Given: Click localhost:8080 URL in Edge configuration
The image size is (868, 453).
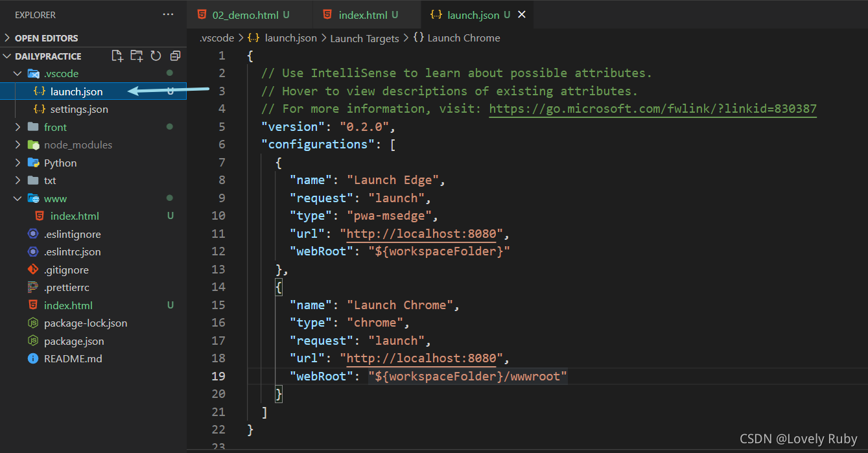Looking at the screenshot, I should pos(421,233).
